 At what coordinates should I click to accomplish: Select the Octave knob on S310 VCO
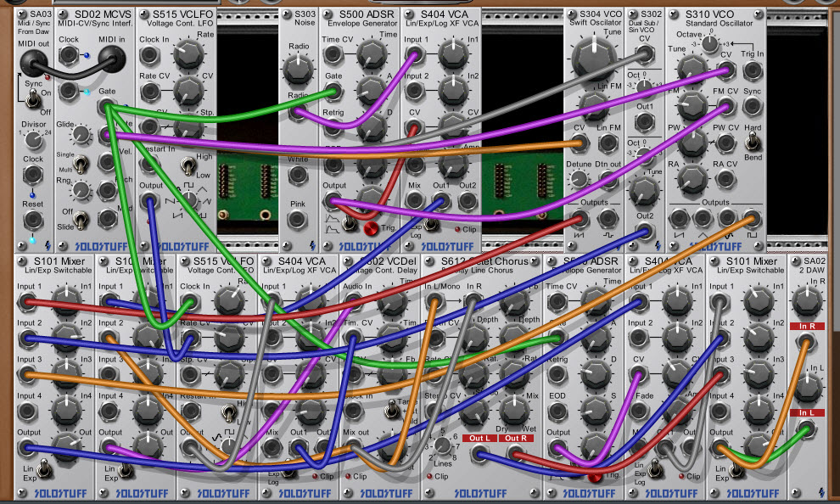click(x=710, y=44)
